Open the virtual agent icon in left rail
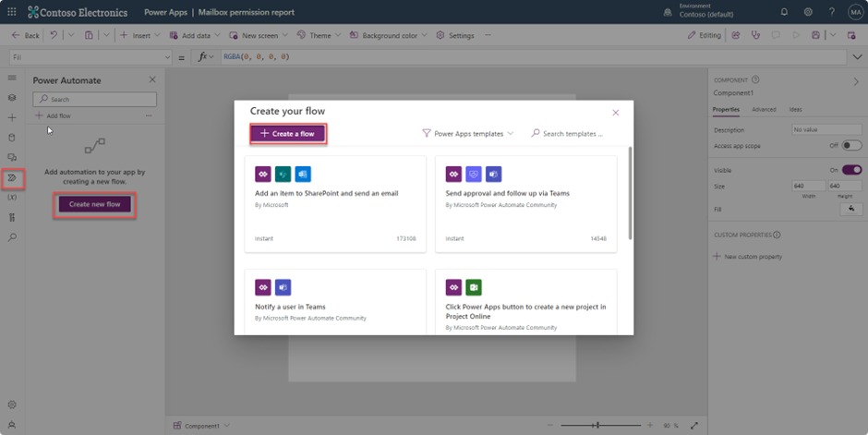Viewport: 868px width, 435px height. click(12, 425)
